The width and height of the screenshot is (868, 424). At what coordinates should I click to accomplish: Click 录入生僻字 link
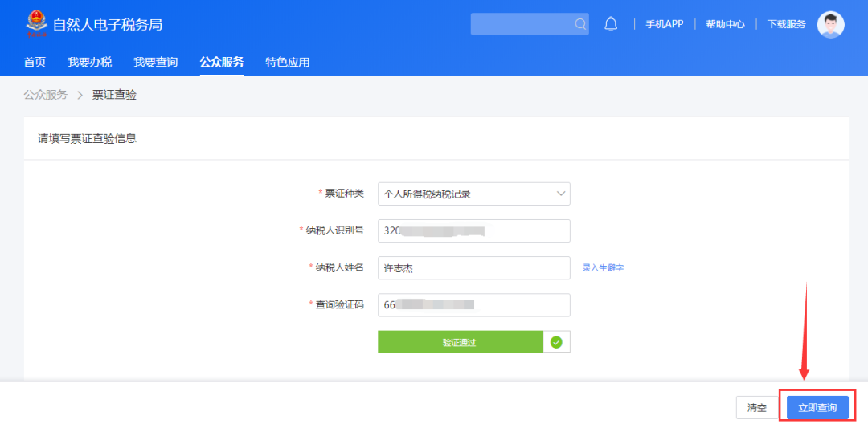(603, 268)
